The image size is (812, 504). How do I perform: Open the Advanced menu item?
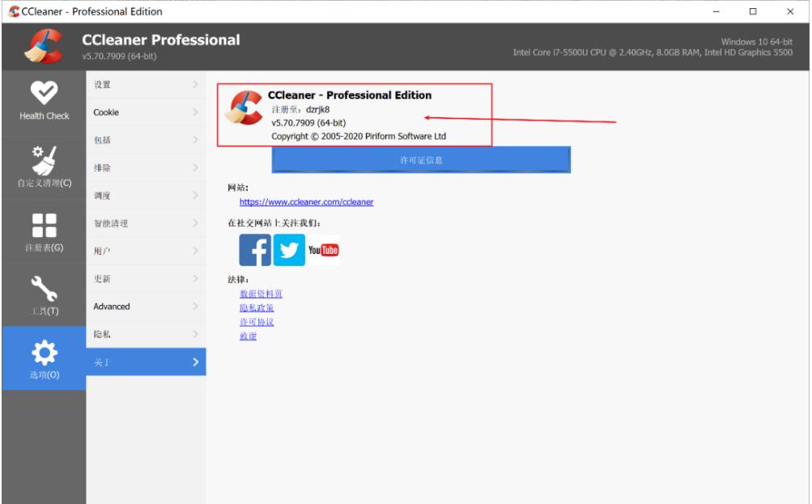point(146,307)
